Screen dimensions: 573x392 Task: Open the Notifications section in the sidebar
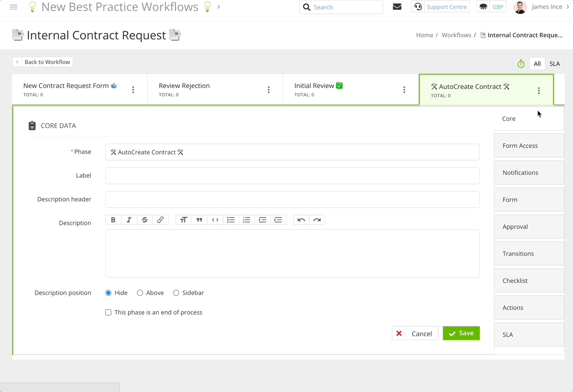520,172
